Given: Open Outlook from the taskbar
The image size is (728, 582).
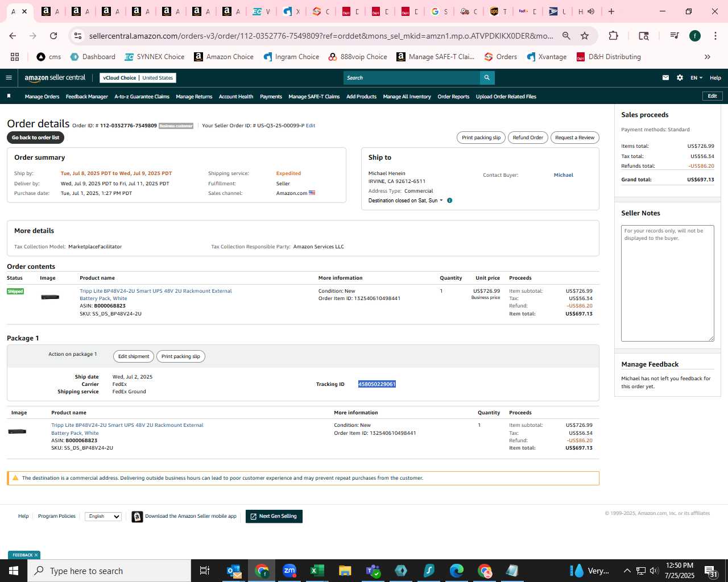Looking at the screenshot, I should [x=234, y=571].
